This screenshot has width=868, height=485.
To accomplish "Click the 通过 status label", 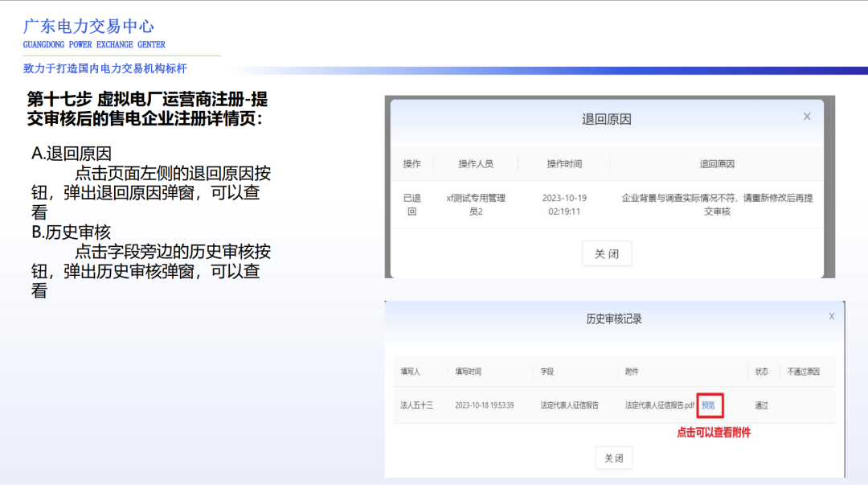I will 760,405.
